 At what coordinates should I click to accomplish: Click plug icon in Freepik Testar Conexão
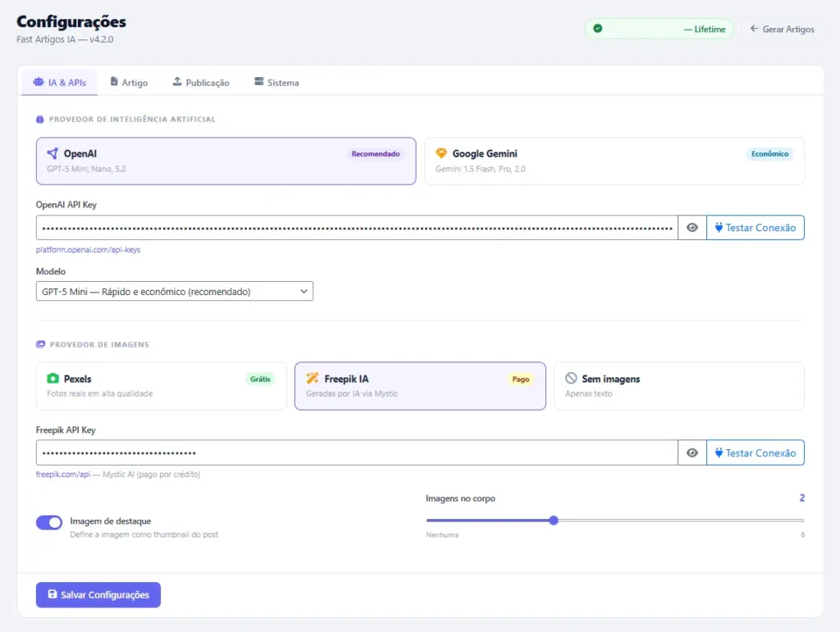719,452
